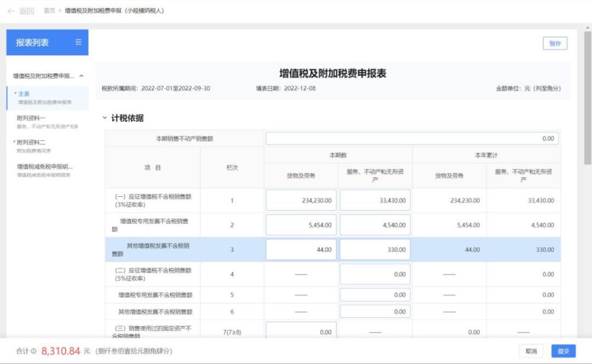Collapse 增值税及附加税费申报 tree group
This screenshot has height=364, width=592.
[x=82, y=76]
